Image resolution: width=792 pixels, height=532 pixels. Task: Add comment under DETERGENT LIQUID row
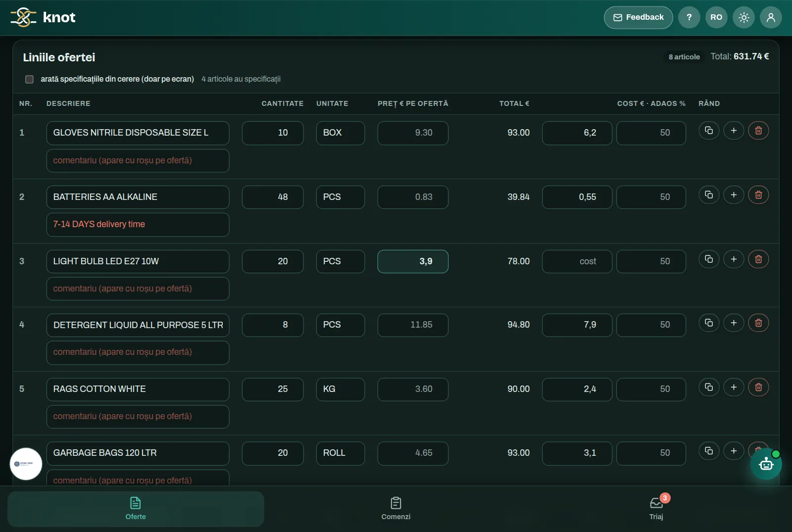[x=138, y=352]
